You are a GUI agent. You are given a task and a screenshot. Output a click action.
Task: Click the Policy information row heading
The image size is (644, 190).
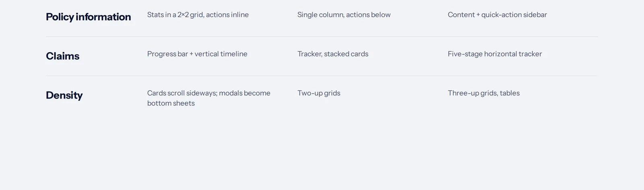88,17
